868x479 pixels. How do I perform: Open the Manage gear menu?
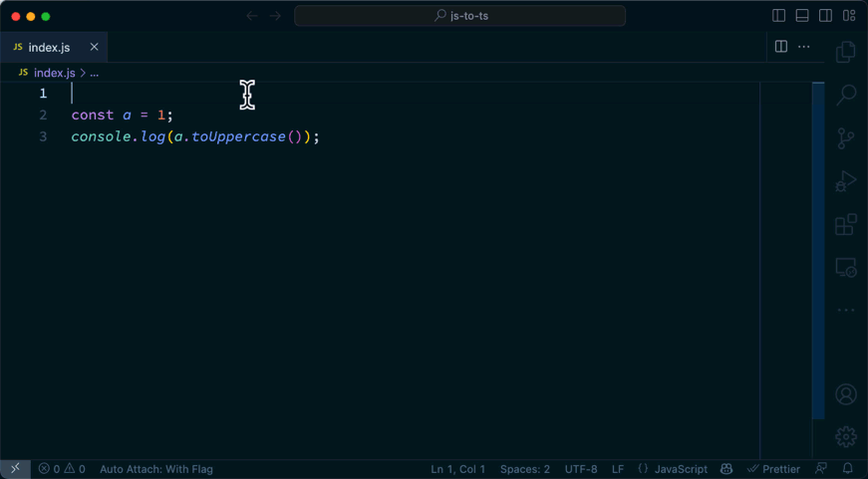pos(846,436)
